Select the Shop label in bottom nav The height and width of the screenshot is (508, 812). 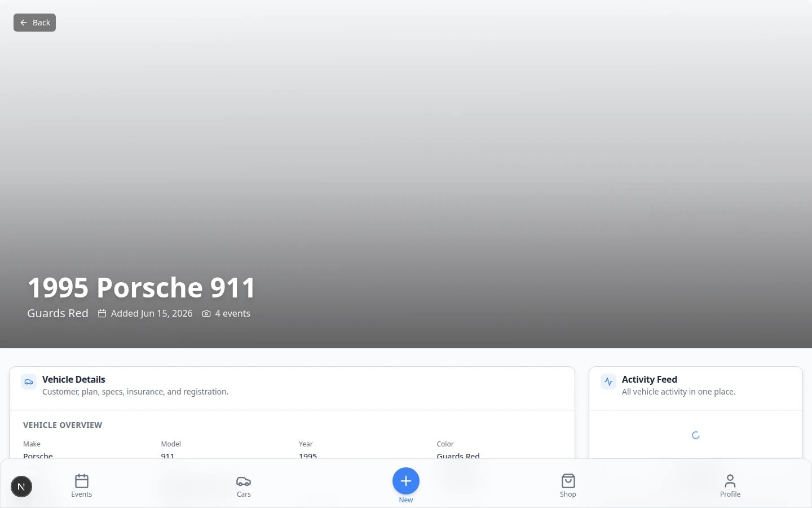[x=568, y=494]
